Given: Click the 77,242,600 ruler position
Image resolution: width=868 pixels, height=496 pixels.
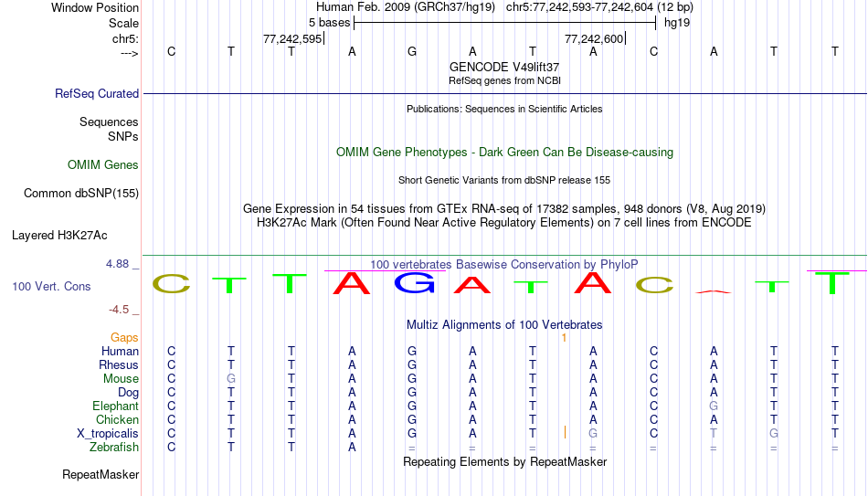Looking at the screenshot, I should (x=594, y=38).
